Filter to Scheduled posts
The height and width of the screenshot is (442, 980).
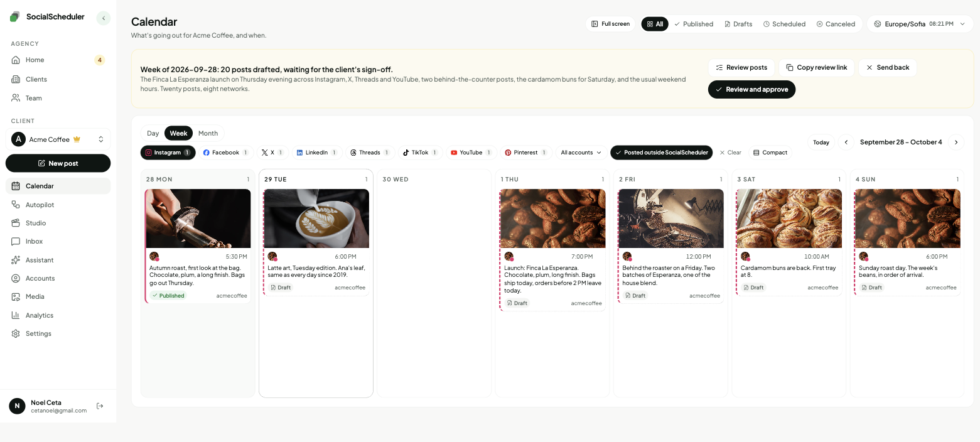coord(784,24)
